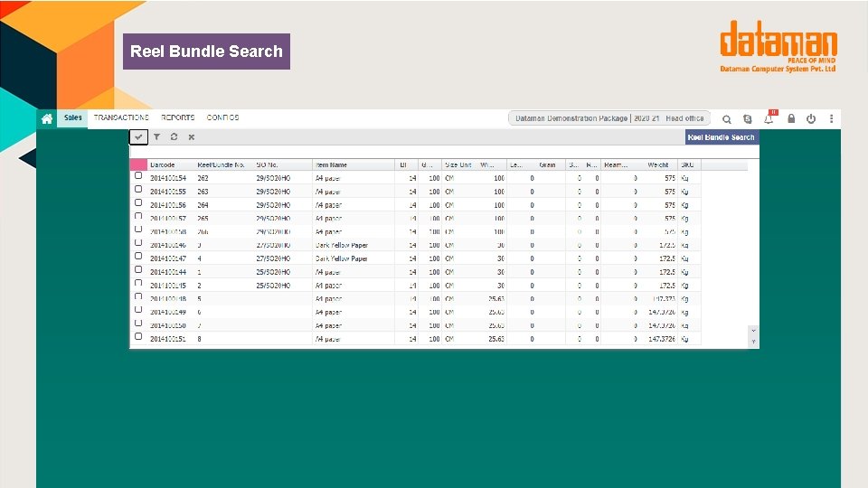Click the Item Name column header

click(x=331, y=164)
